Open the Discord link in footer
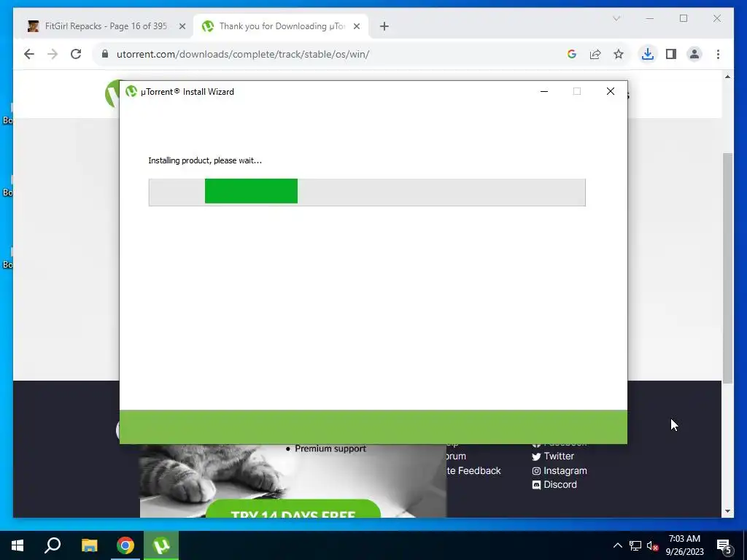Viewport: 747px width, 560px height. 560,485
